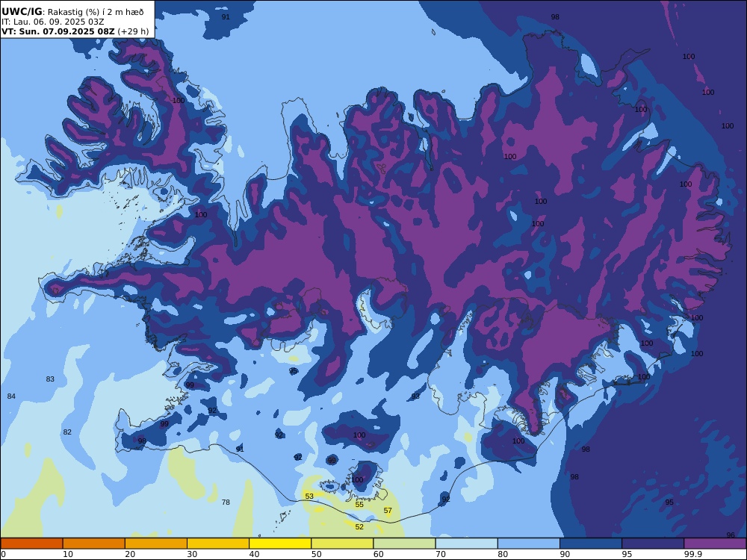Click the '53' humidity value on the map
The image size is (747, 560).
click(309, 497)
